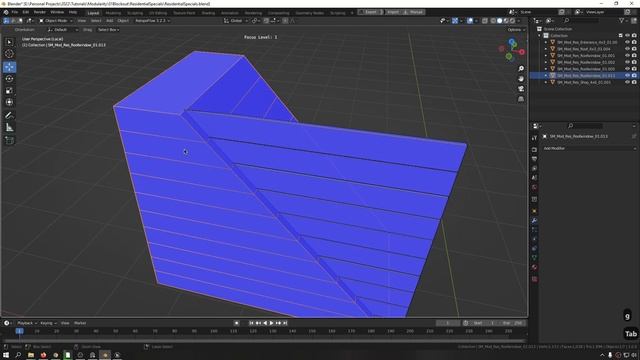Switch perspective/orthographic view with grid icon
The image size is (640, 360).
pyautogui.click(x=521, y=99)
